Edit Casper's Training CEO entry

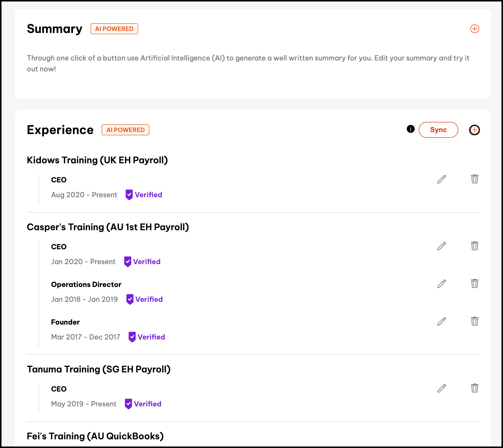[441, 246]
